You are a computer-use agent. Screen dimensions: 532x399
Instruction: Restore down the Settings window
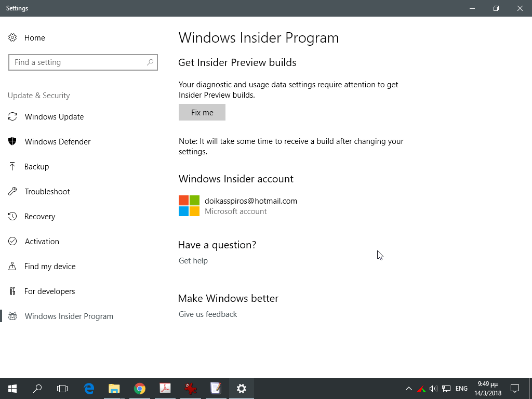[496, 8]
